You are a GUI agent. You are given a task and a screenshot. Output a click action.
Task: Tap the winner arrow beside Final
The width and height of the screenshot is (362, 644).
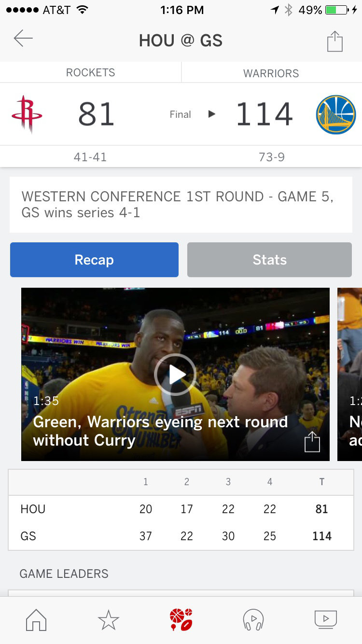211,114
